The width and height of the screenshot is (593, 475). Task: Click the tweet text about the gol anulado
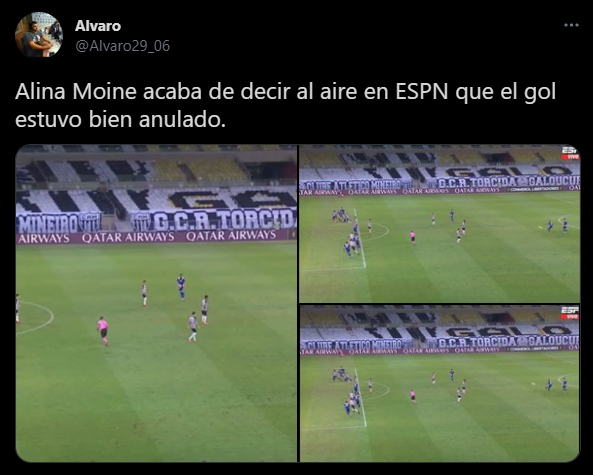tap(286, 106)
